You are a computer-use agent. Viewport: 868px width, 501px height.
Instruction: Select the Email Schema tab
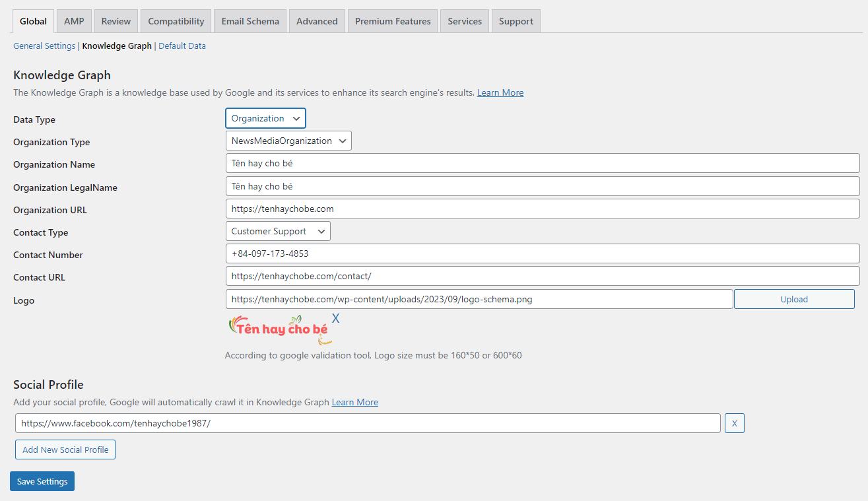point(250,21)
